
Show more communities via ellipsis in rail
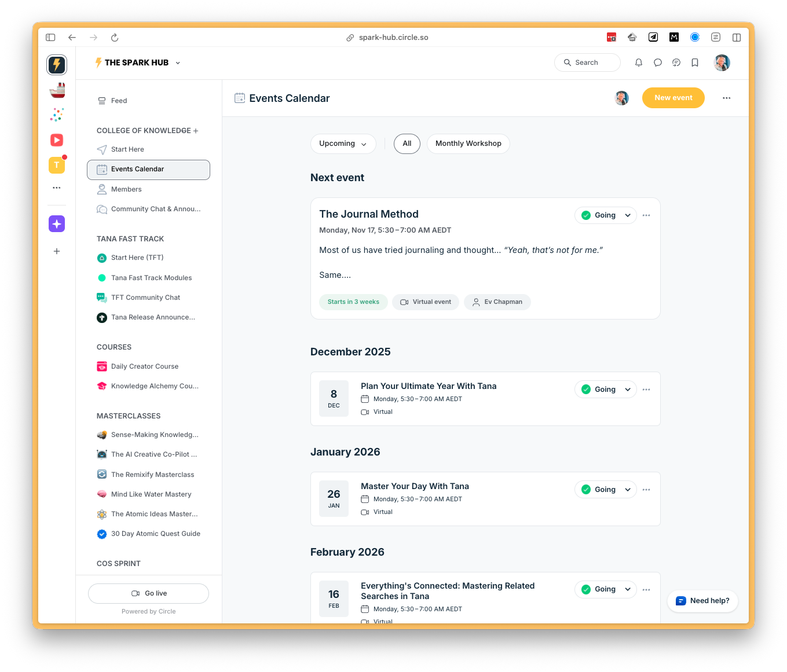point(57,188)
